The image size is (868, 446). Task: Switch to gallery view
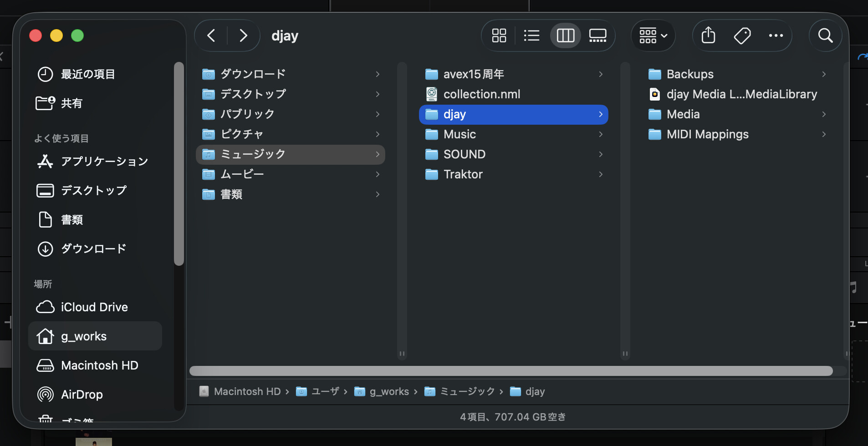(597, 35)
